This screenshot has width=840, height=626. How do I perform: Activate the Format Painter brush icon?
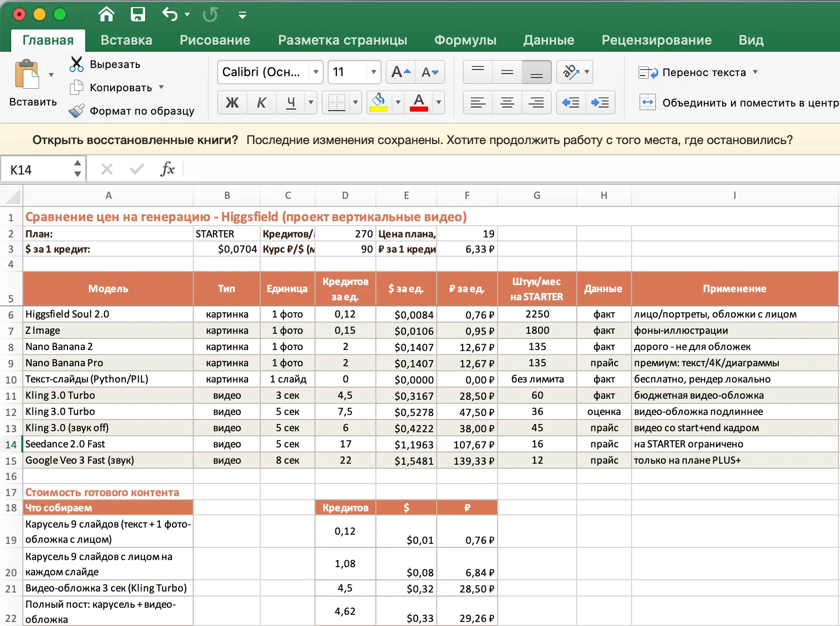click(x=77, y=111)
